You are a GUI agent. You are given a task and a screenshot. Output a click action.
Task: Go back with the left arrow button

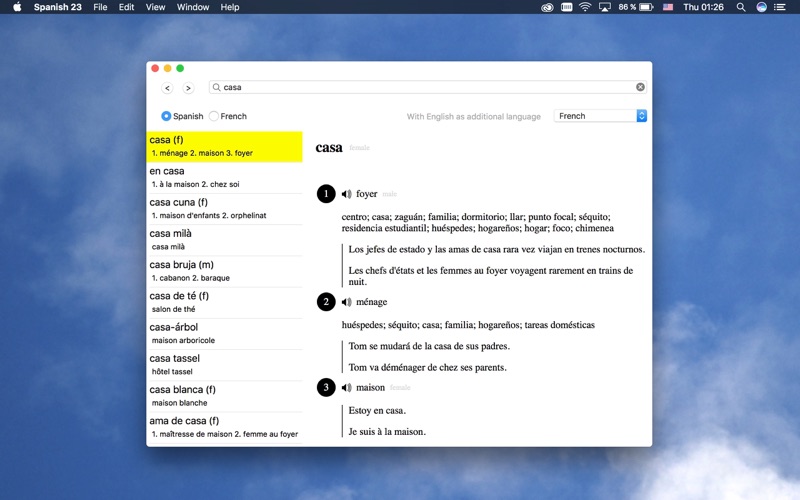[x=167, y=88]
